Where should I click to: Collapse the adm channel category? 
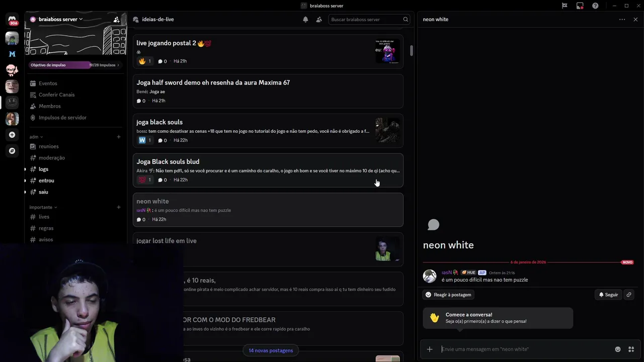tap(36, 137)
